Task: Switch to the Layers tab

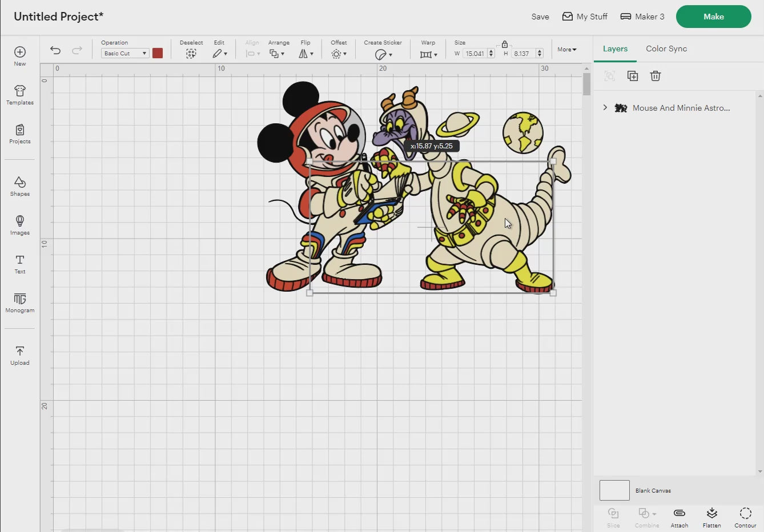Action: click(x=615, y=49)
